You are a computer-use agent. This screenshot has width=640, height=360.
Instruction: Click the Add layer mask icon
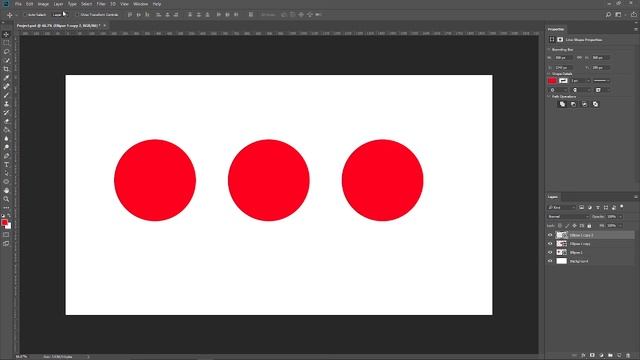pos(592,356)
